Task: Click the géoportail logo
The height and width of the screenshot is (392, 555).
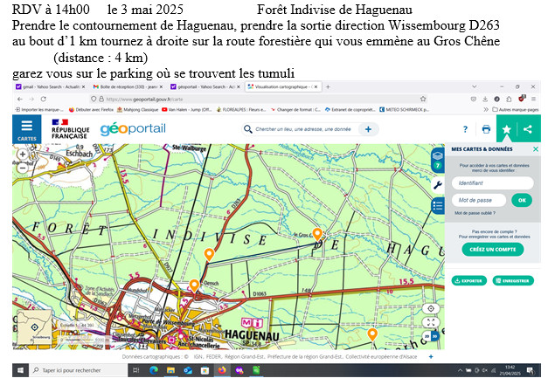Action: pos(133,129)
